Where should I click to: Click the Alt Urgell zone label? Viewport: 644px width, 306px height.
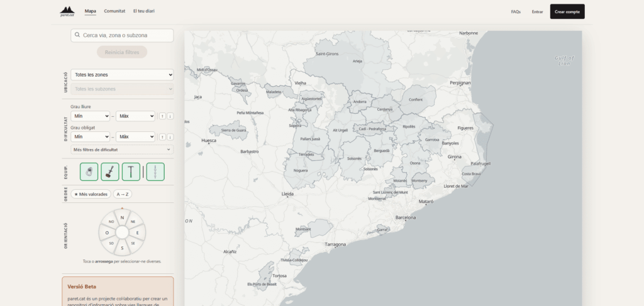(340, 130)
